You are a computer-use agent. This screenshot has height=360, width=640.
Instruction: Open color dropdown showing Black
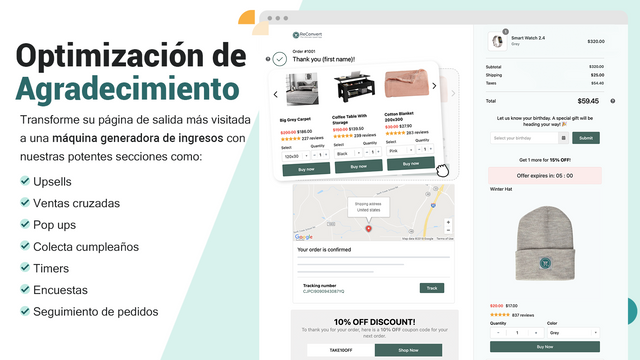tap(348, 153)
